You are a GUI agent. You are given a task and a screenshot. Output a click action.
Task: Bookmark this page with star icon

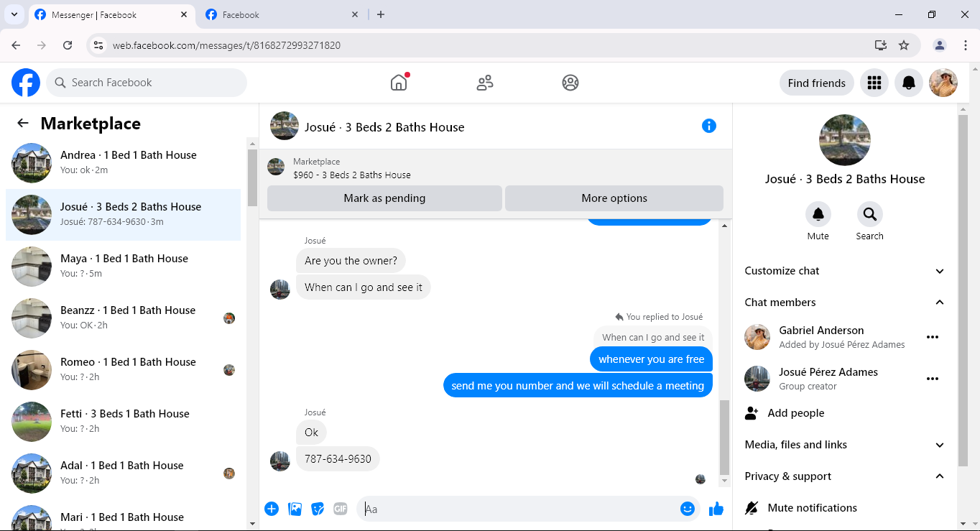(904, 45)
